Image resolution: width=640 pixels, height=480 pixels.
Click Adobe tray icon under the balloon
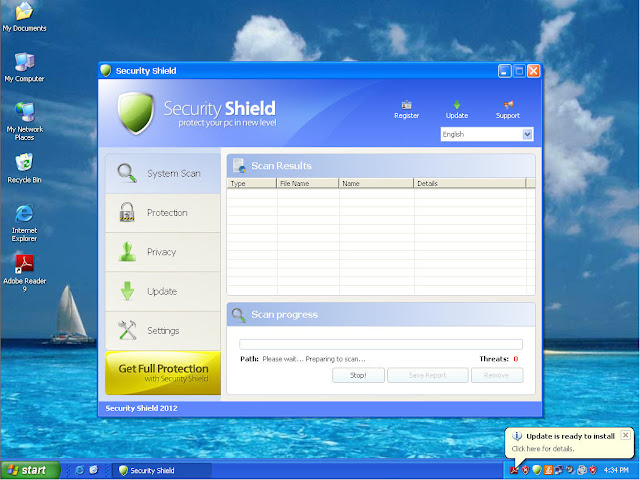click(514, 470)
